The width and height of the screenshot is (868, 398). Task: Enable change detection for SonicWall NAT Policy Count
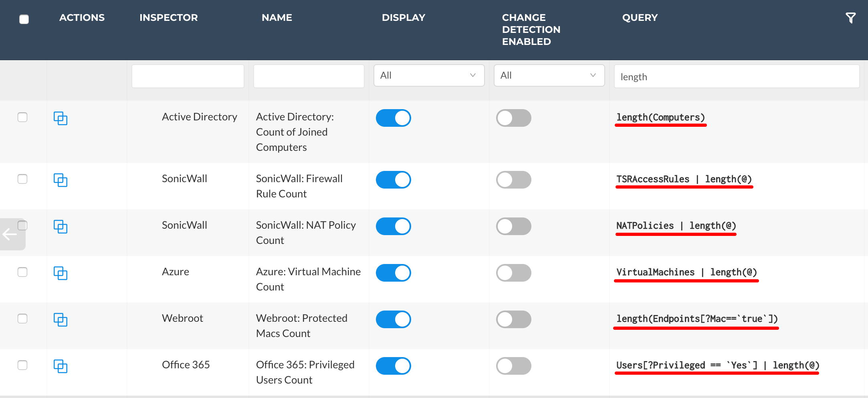(x=514, y=226)
